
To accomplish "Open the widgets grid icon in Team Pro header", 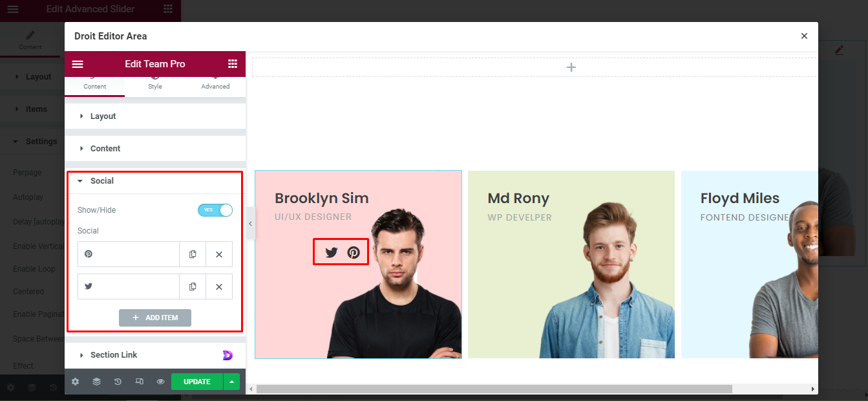I will pos(233,64).
